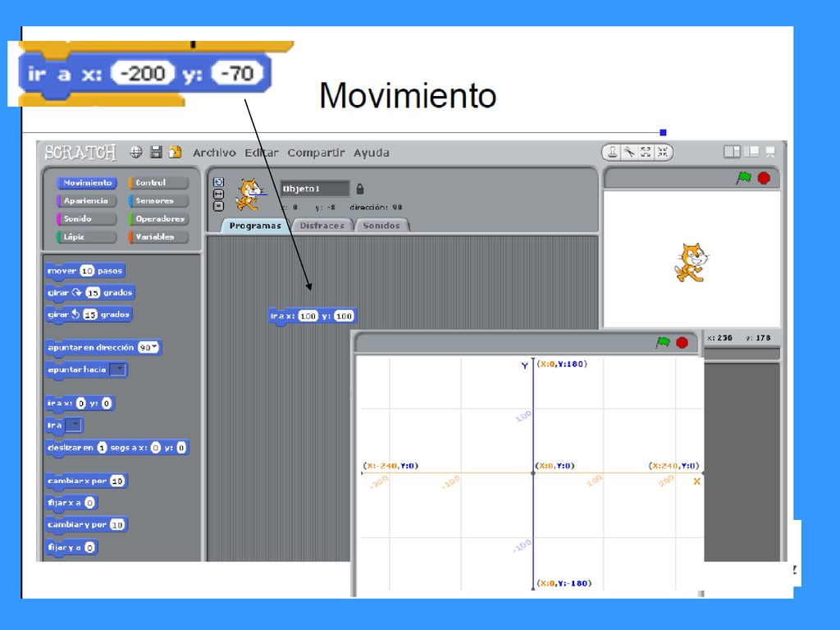Set rotation style to don't rotate

click(218, 206)
